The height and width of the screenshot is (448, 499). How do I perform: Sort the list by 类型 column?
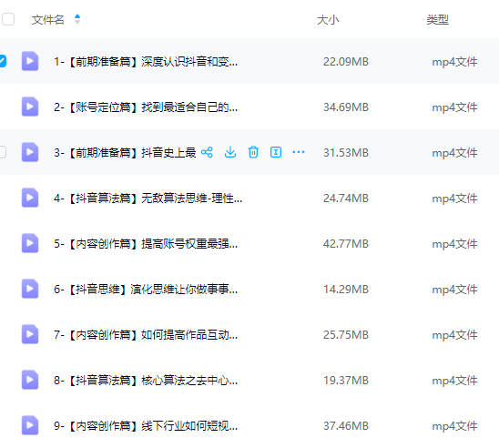coord(438,20)
